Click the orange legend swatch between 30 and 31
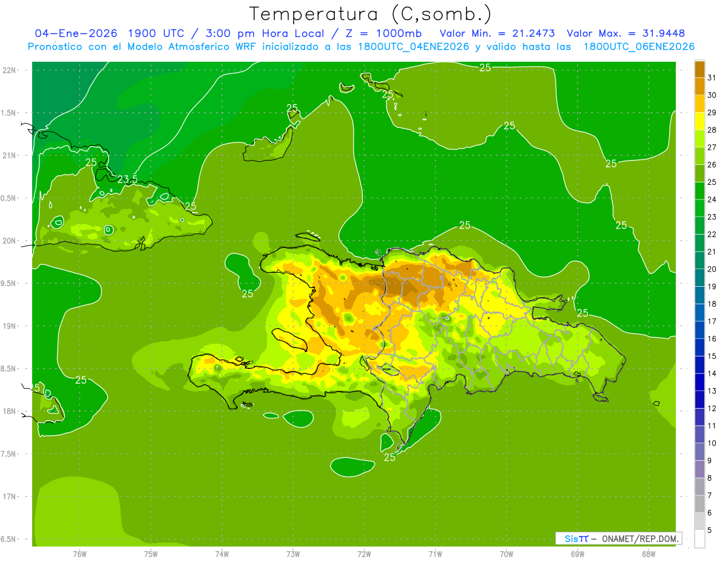728x562 pixels. coord(699,87)
